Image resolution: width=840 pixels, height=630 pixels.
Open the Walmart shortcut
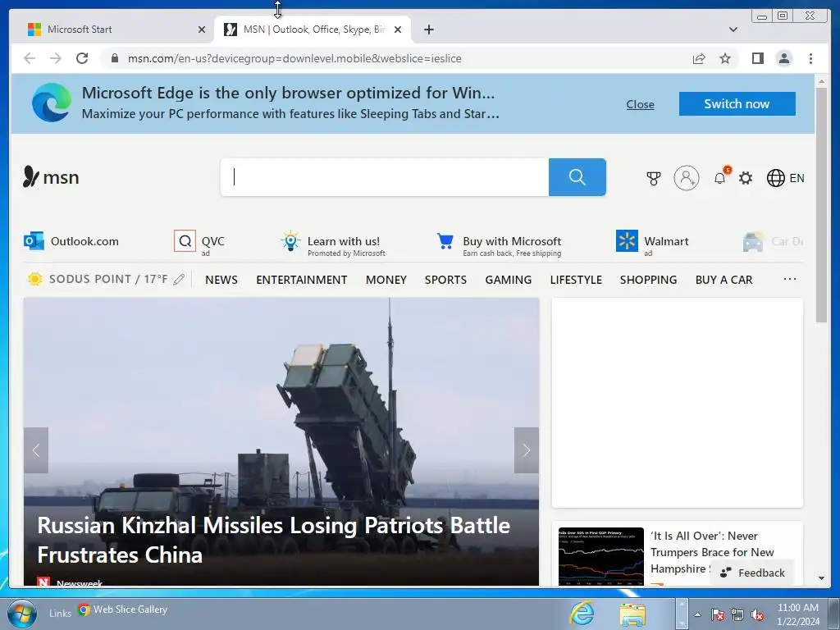click(652, 243)
